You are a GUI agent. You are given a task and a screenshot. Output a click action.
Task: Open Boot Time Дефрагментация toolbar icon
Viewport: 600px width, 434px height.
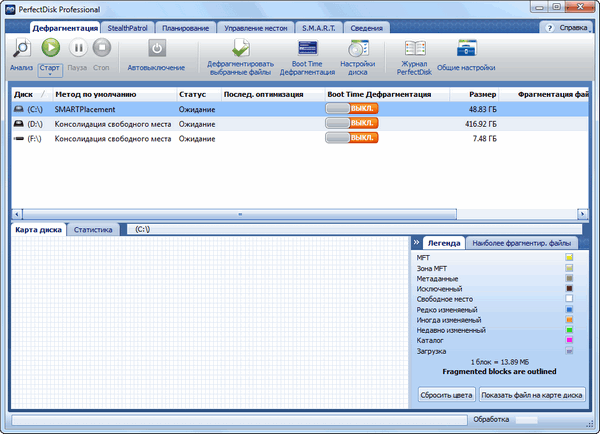click(307, 48)
